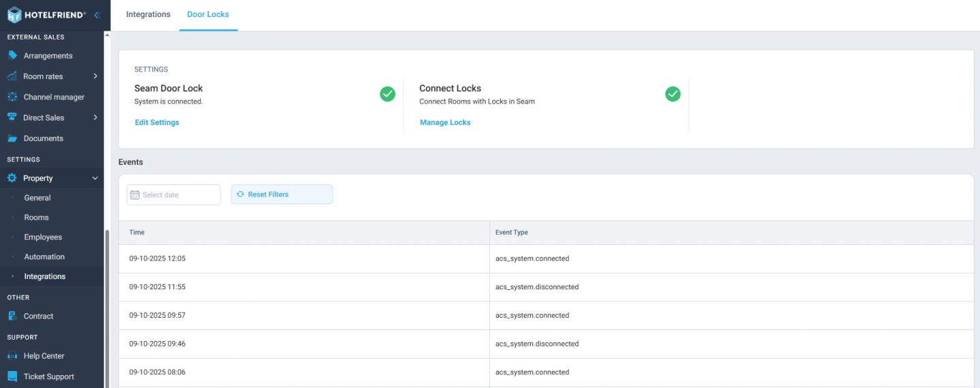Screen dimensions: 980x388
Task: Open the Edit Settings link
Action: 157,123
